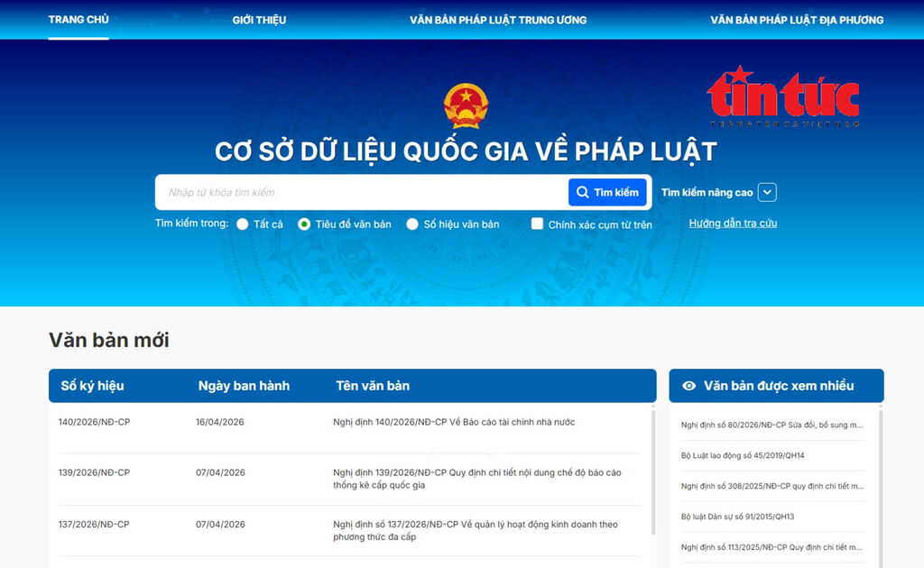This screenshot has height=568, width=924.
Task: Open Văn bản pháp luật trung ương menu
Action: pyautogui.click(x=498, y=20)
